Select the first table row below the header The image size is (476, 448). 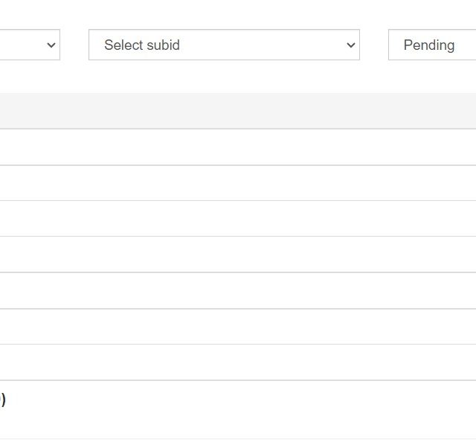238,147
